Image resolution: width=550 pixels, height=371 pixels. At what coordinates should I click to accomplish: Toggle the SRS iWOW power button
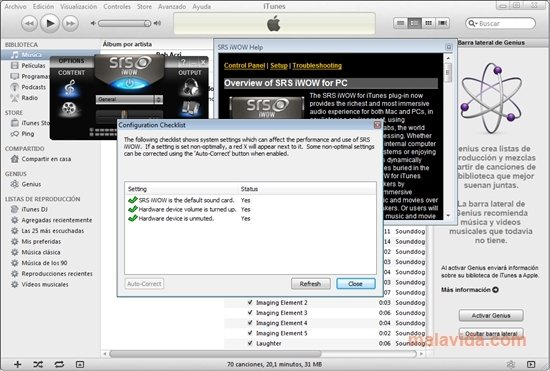(129, 84)
